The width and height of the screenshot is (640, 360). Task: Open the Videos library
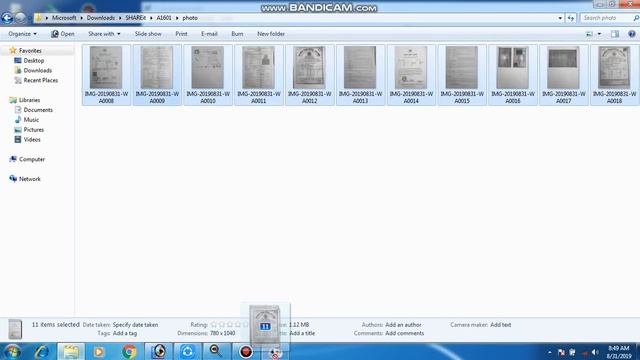32,140
